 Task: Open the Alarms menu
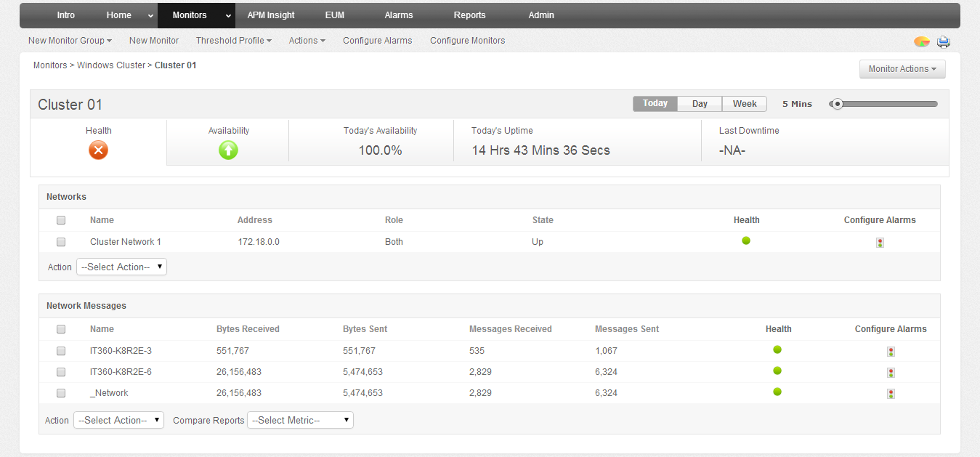point(398,15)
